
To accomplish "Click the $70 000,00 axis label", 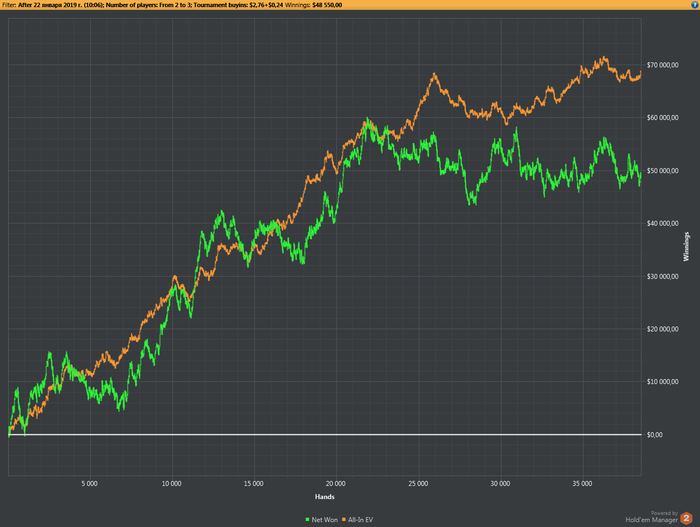I will pyautogui.click(x=662, y=65).
